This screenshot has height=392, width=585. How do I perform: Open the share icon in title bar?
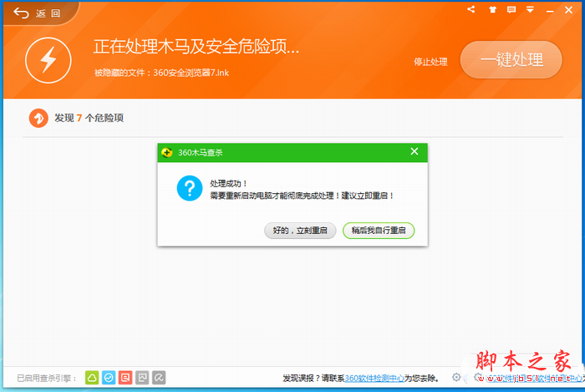(x=471, y=10)
